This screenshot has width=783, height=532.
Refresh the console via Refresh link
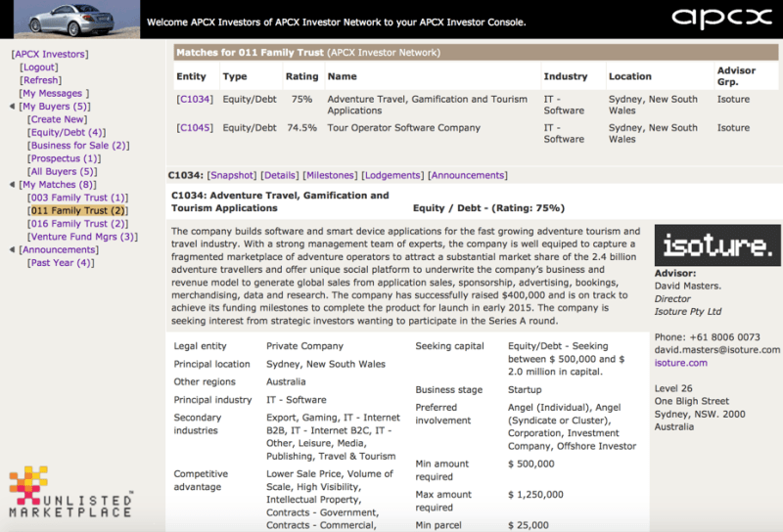(41, 80)
